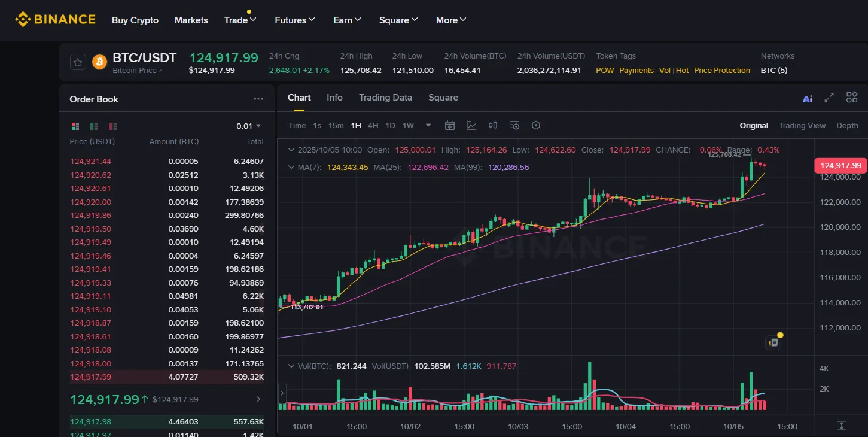
Task: Expand the chart to fullscreen
Action: point(829,98)
